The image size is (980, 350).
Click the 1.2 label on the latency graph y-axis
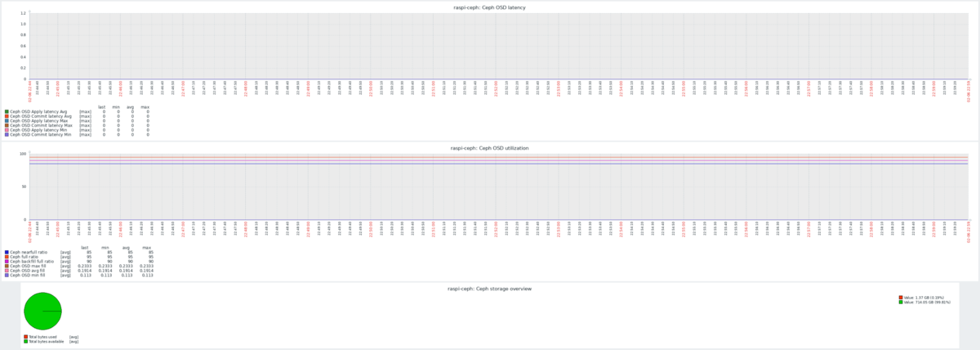23,14
